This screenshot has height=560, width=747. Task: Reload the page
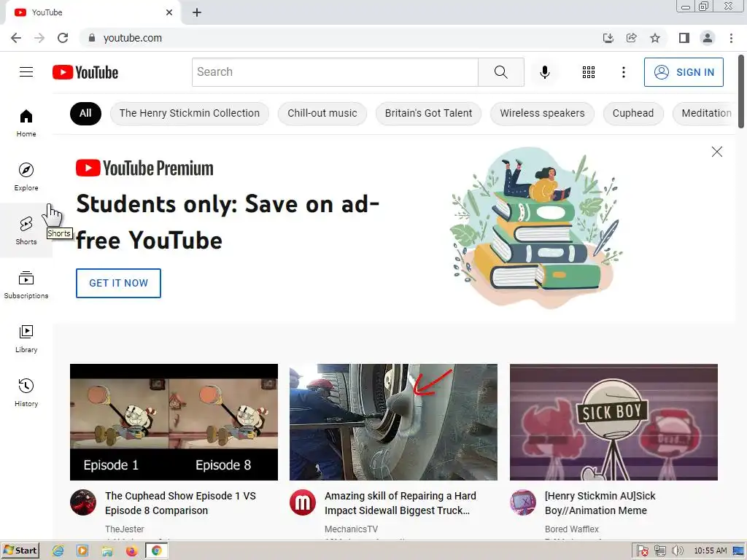[x=63, y=38]
